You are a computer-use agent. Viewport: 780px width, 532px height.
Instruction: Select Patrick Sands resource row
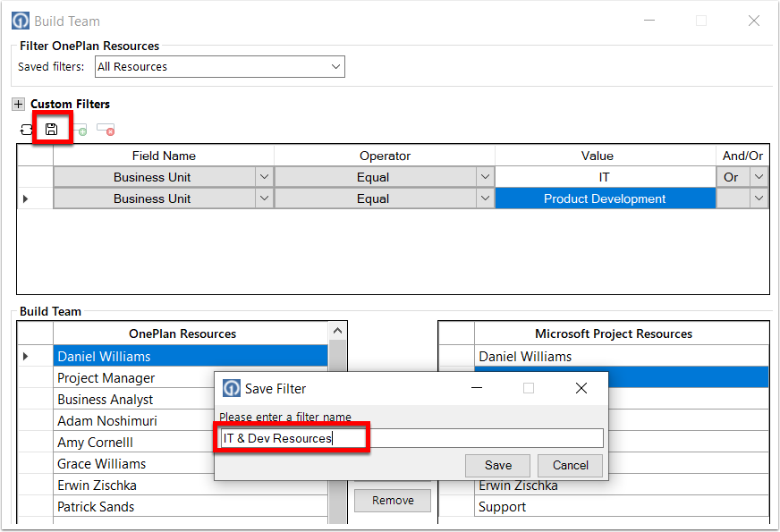point(191,507)
